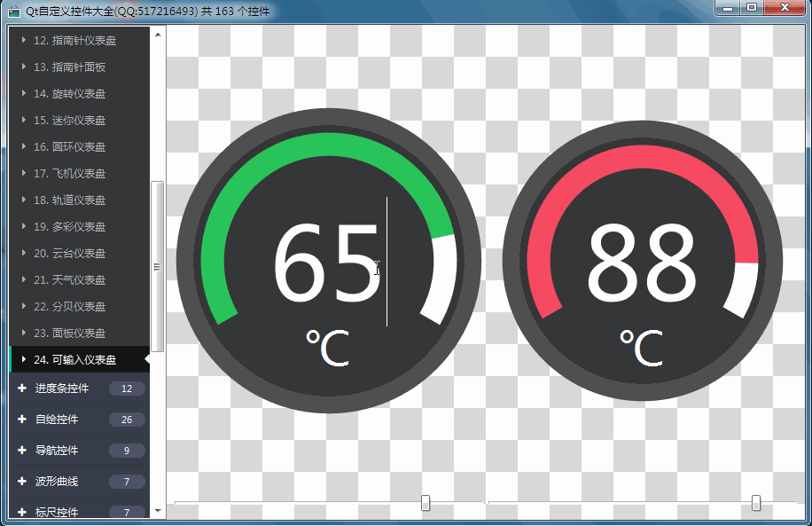Choose 19. 多彩仪表盘 from sidebar

[x=69, y=226]
